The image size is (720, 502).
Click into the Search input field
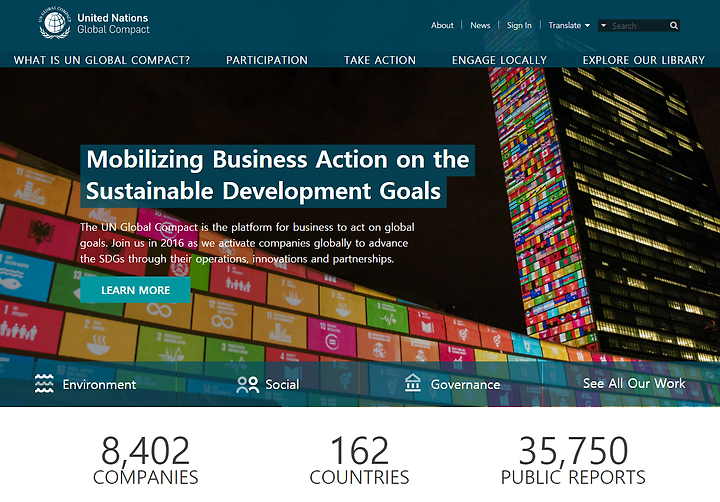click(x=639, y=26)
